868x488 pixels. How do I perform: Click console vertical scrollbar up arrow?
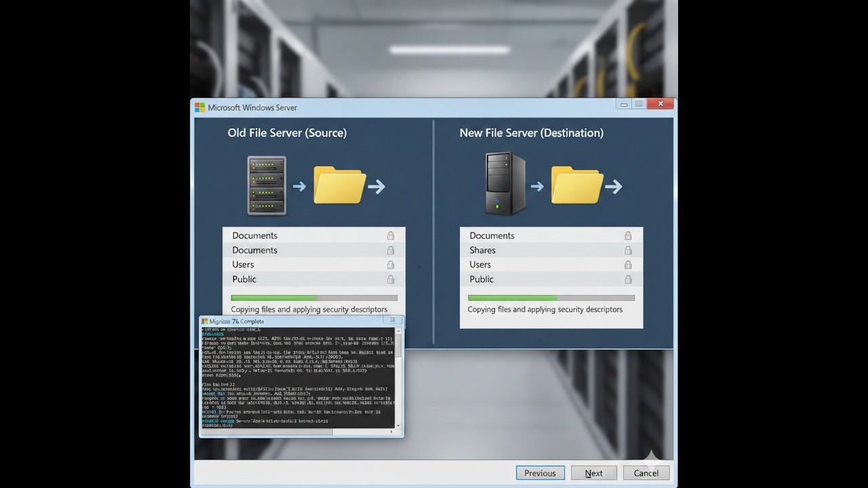coord(399,331)
